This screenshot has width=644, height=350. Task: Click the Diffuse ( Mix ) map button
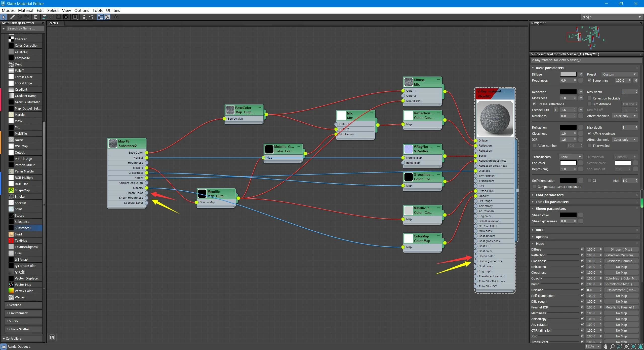621,249
